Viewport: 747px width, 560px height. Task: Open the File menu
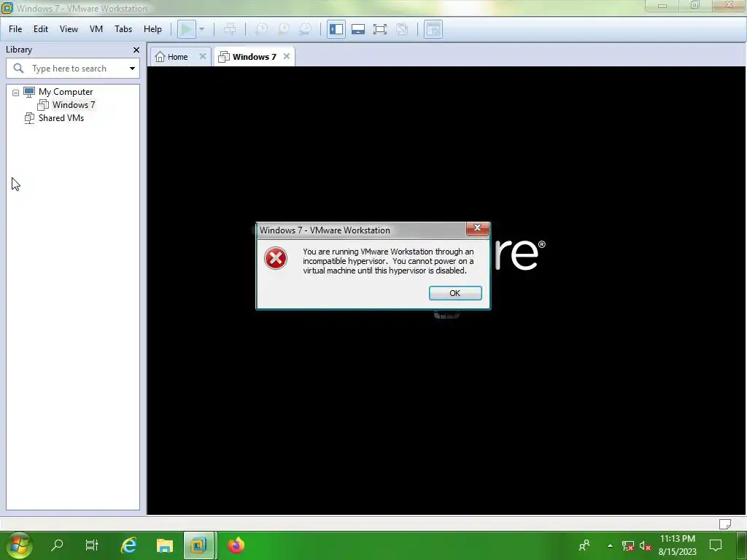[15, 29]
